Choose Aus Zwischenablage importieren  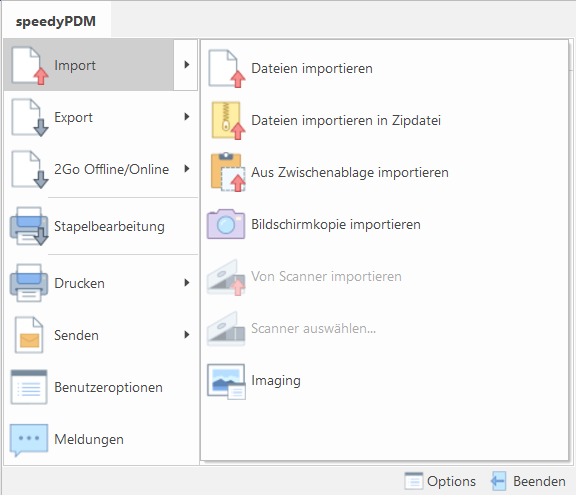pyautogui.click(x=384, y=172)
